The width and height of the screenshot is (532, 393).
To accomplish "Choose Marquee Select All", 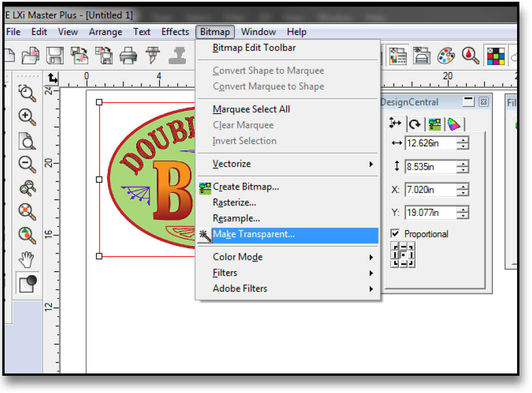I will click(x=288, y=109).
